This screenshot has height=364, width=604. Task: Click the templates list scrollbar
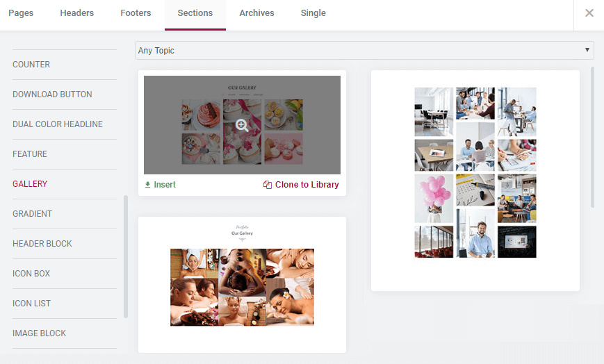592,138
